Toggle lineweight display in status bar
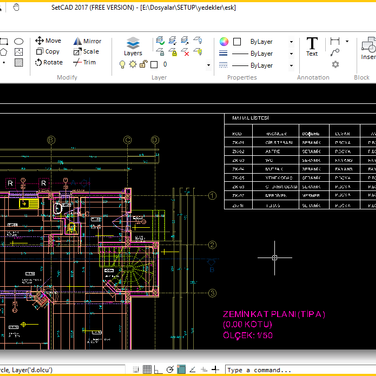This screenshot has width=376, height=376. coord(204,370)
